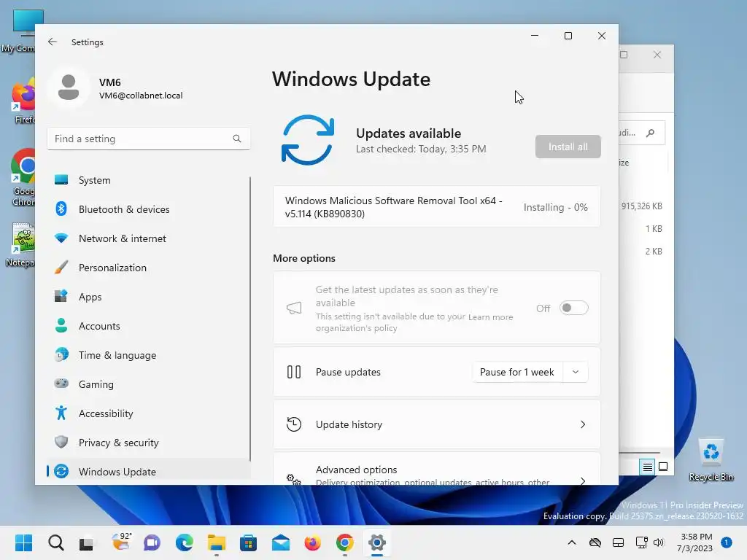Open Network & internet settings
The width and height of the screenshot is (747, 560).
tap(149, 238)
